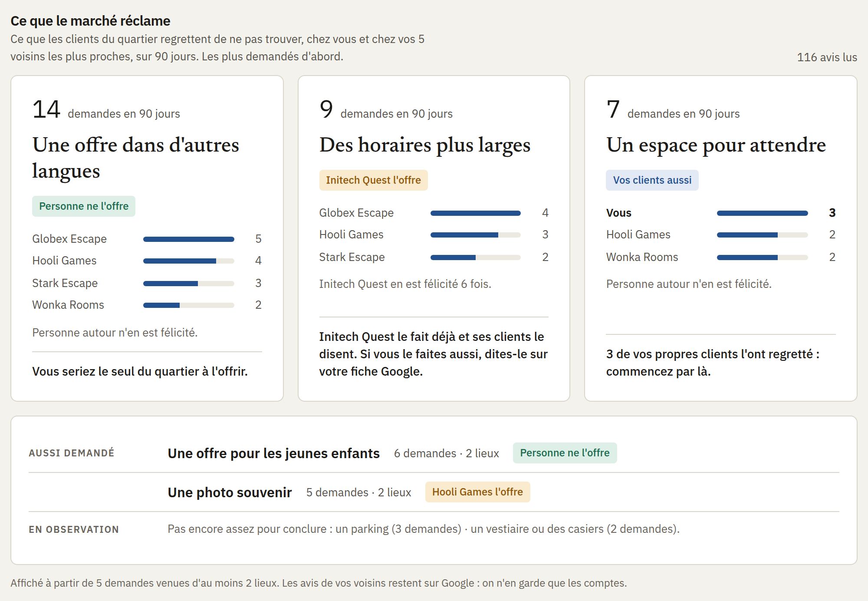This screenshot has width=868, height=601.
Task: Click the "Vos clients aussi" badge
Action: 652,180
